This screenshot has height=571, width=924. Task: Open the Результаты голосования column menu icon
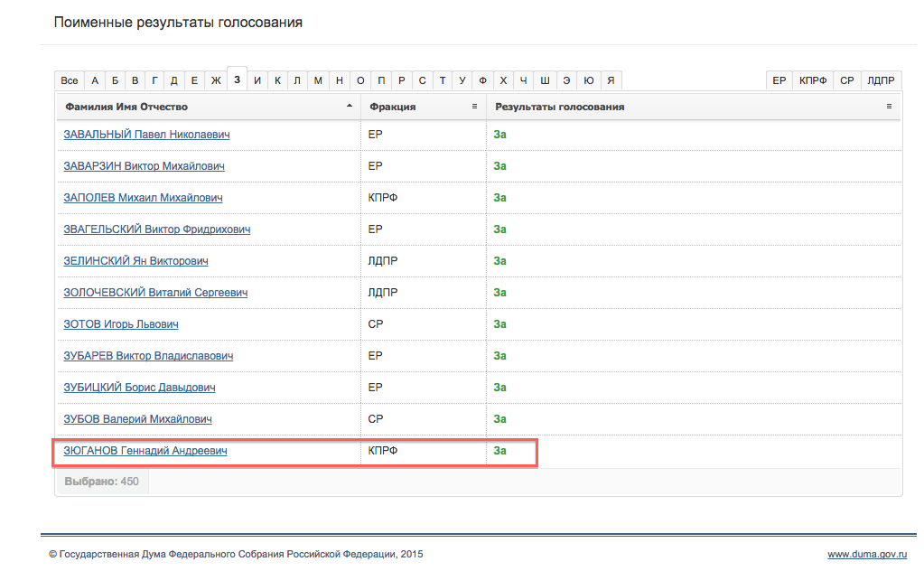pyautogui.click(x=890, y=107)
